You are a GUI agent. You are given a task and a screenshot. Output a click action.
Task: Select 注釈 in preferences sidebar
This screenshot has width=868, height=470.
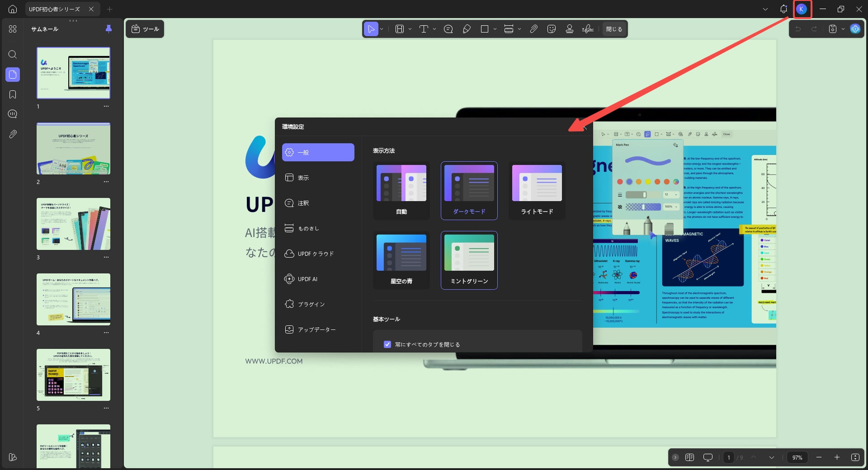pos(318,203)
